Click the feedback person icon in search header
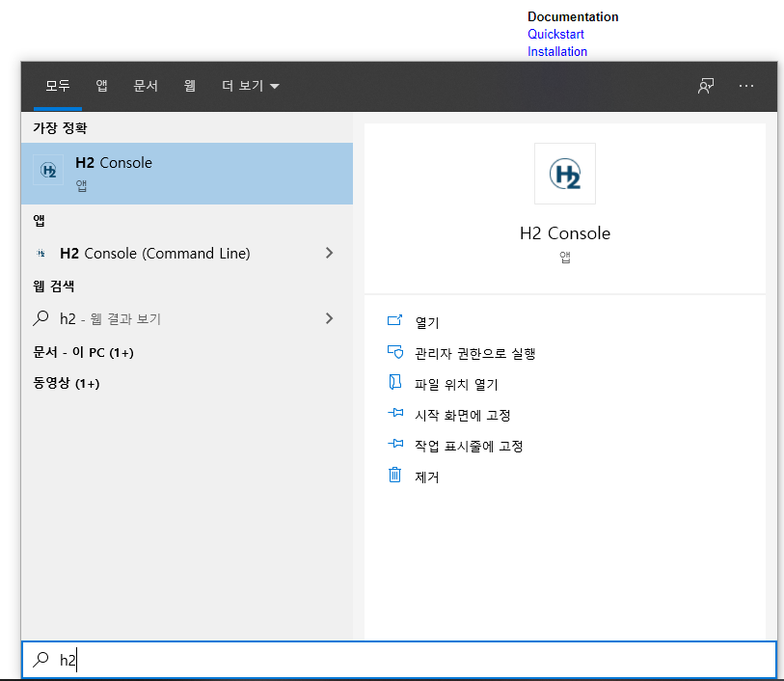The width and height of the screenshot is (784, 681). (706, 86)
